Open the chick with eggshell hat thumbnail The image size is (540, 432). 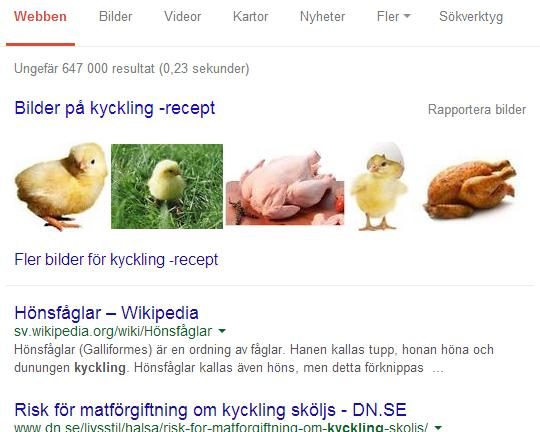[379, 186]
